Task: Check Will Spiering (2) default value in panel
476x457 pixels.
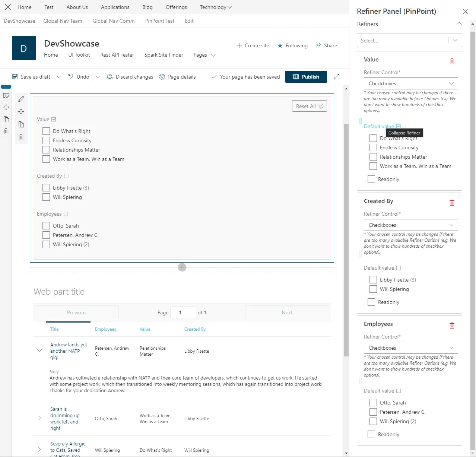Action: (373, 421)
